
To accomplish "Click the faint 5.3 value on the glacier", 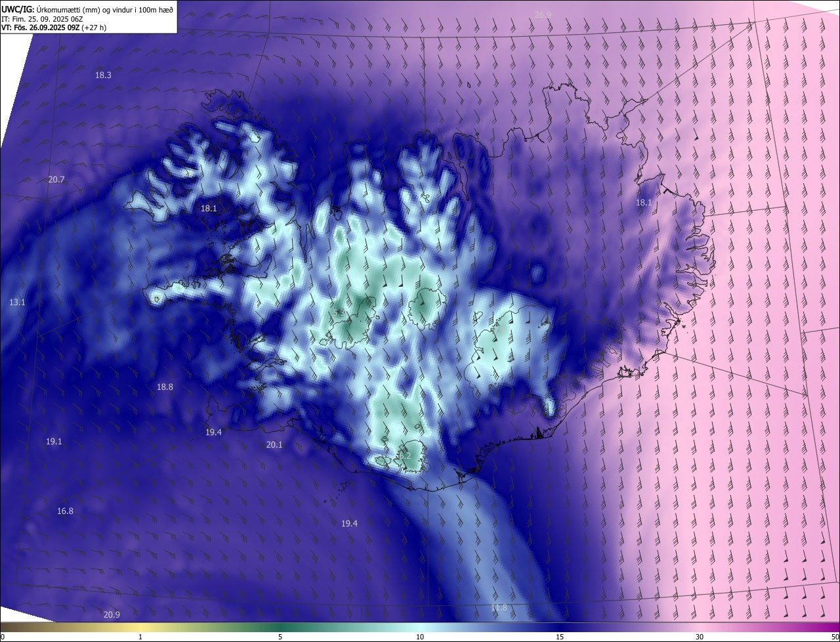I will pos(340,313).
